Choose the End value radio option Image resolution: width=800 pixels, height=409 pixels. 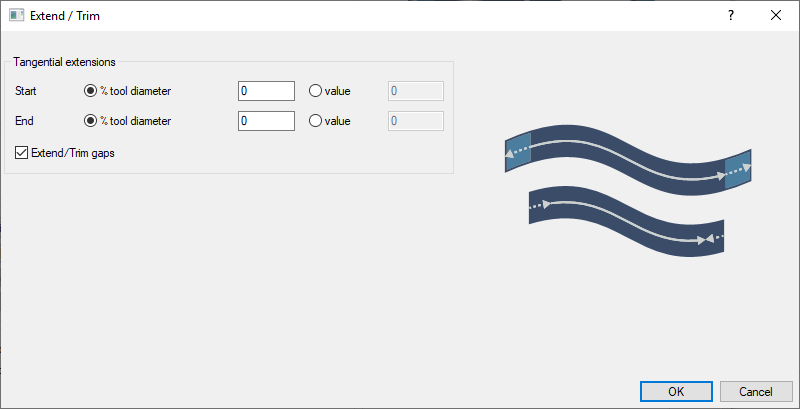[x=316, y=121]
